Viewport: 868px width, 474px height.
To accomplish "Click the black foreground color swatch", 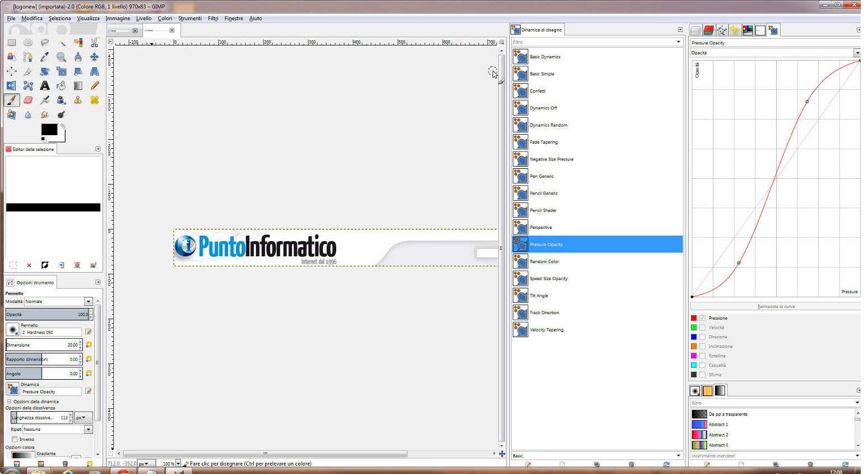I will coord(49,130).
